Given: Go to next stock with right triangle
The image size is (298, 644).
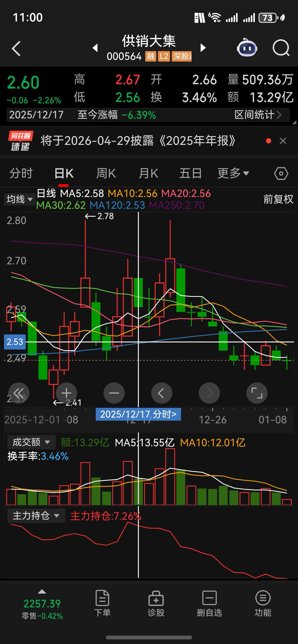Looking at the screenshot, I should tap(203, 48).
